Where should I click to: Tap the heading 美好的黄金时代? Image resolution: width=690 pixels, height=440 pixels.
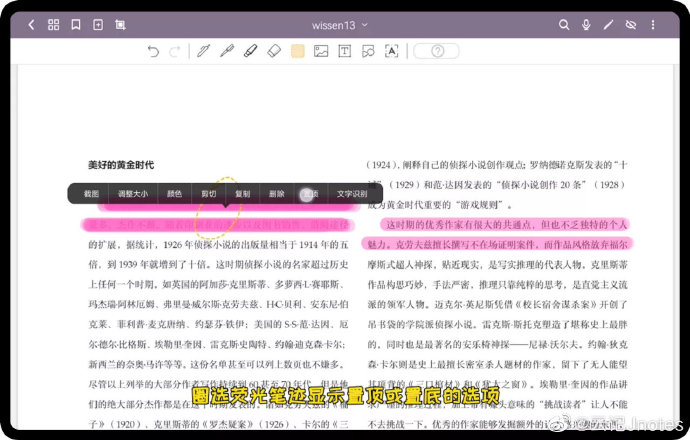coord(121,165)
